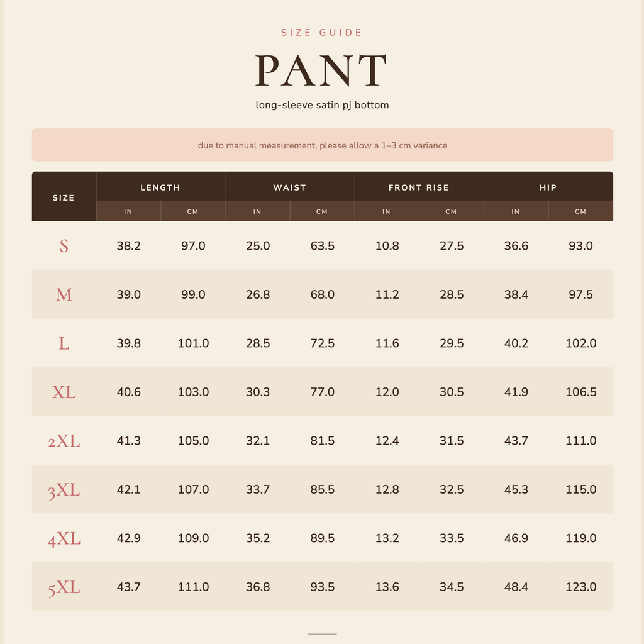
Task: Click the L size label
Action: (64, 343)
